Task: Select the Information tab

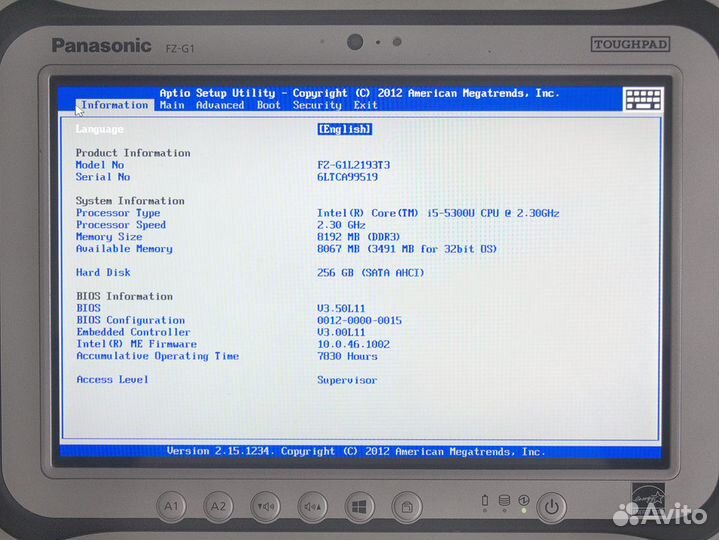Action: [114, 105]
